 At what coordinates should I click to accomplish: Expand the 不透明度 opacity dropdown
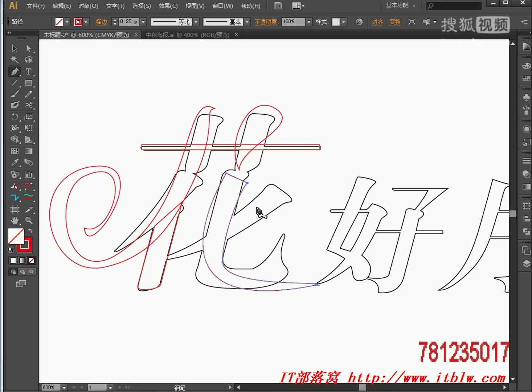tap(309, 22)
